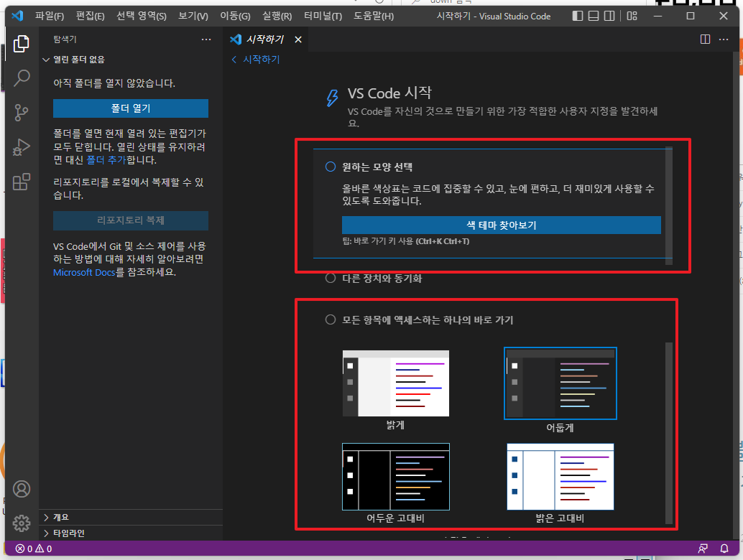Click the theme preview area scrollbar
This screenshot has width=743, height=560.
pos(668,433)
